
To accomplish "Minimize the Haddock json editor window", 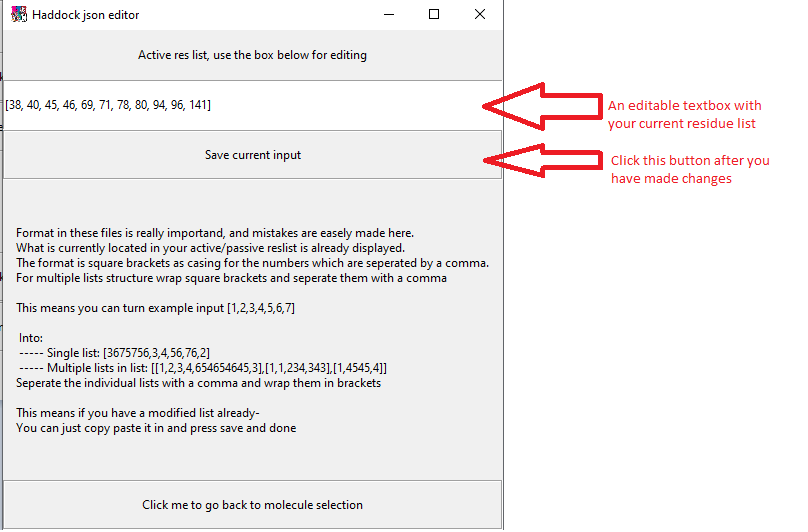I will point(389,14).
